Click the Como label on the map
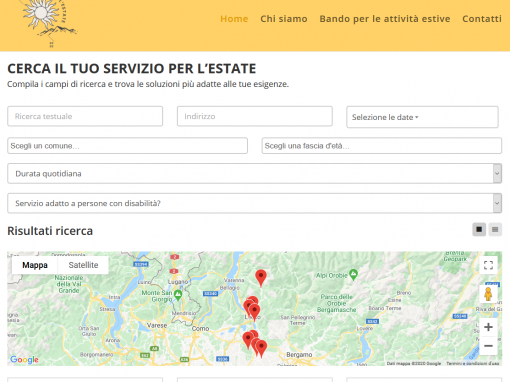The width and height of the screenshot is (510, 382). coord(200,329)
